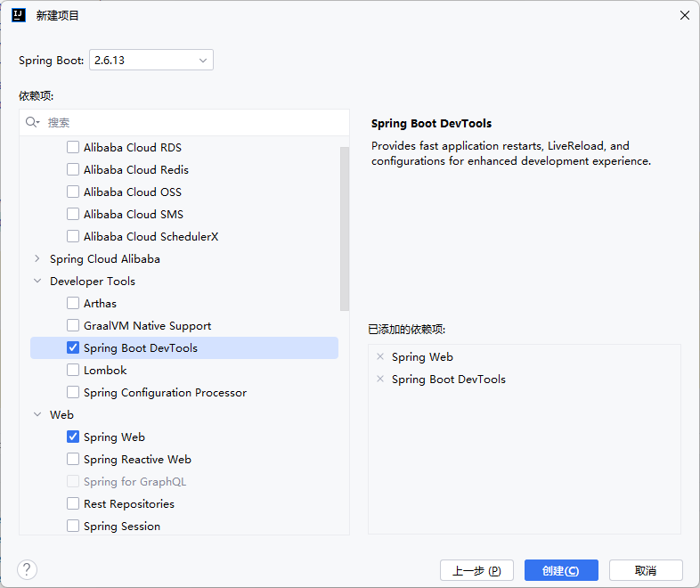Click the 创建(C) create button
The height and width of the screenshot is (588, 700).
tap(561, 570)
